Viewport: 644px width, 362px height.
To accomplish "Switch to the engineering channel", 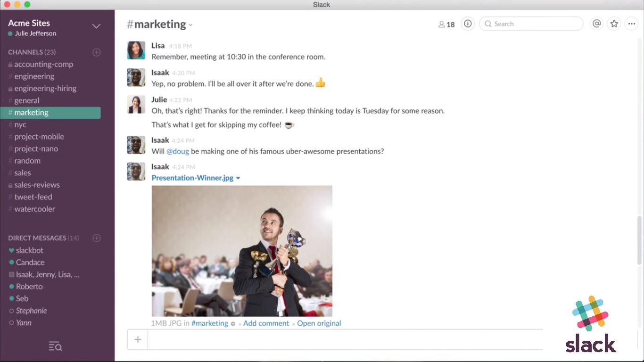I will point(34,76).
